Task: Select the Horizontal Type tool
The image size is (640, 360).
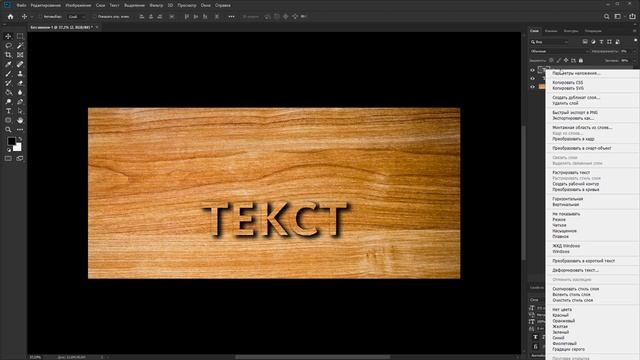Action: pyautogui.click(x=8, y=111)
